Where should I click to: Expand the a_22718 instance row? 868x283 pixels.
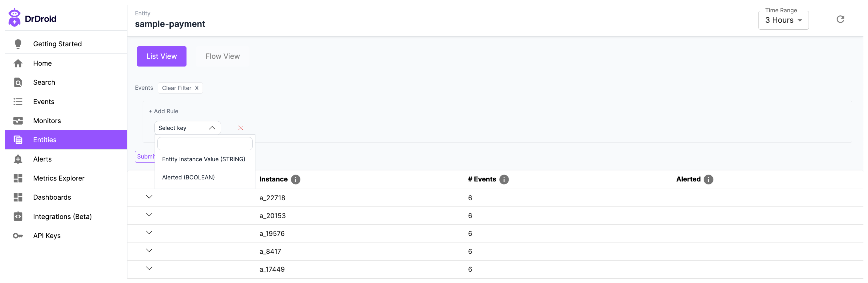(x=149, y=197)
